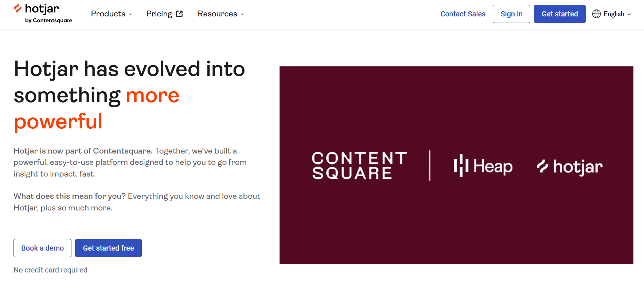Click the hotjar logo in the maroon banner
This screenshot has width=644, height=294.
click(x=570, y=167)
